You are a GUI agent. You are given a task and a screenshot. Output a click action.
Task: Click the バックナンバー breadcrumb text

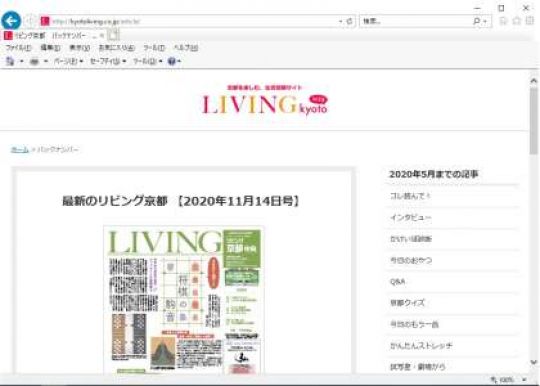pos(58,149)
